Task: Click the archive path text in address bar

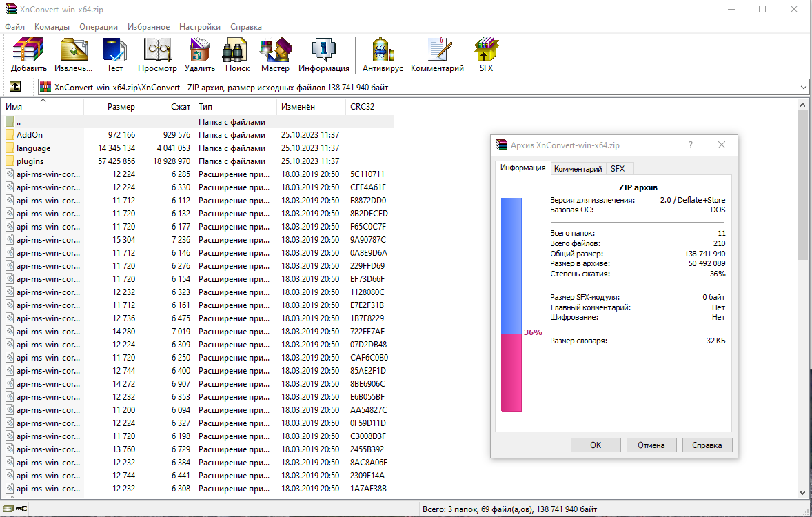Action: tap(221, 87)
